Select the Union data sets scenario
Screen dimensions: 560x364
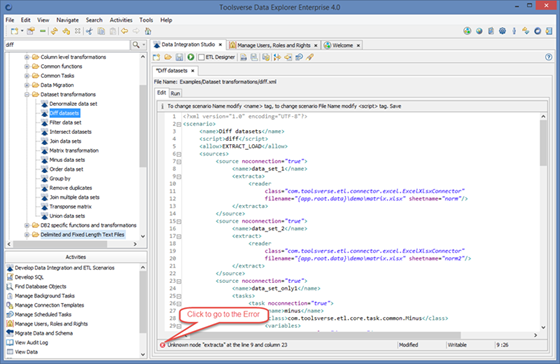(x=67, y=216)
